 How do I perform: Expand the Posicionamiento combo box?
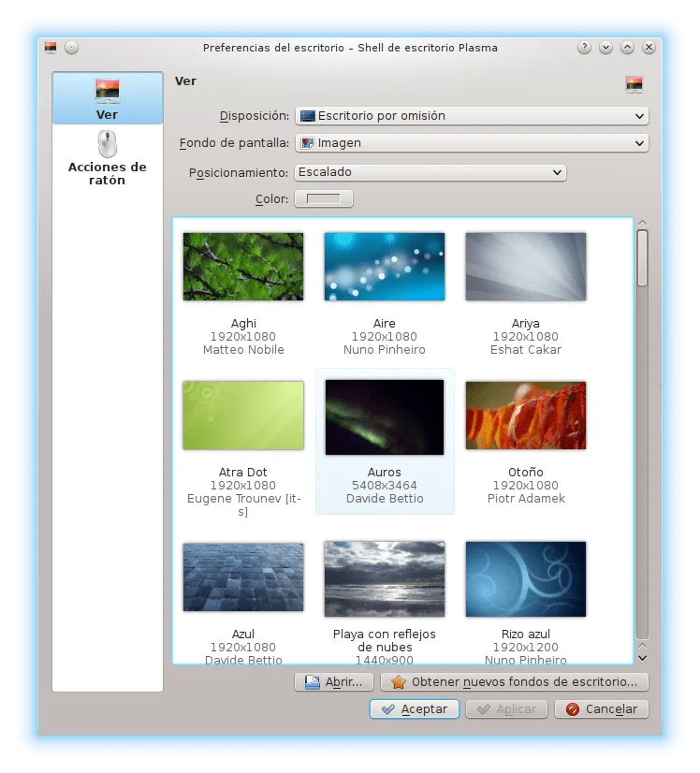[x=430, y=172]
